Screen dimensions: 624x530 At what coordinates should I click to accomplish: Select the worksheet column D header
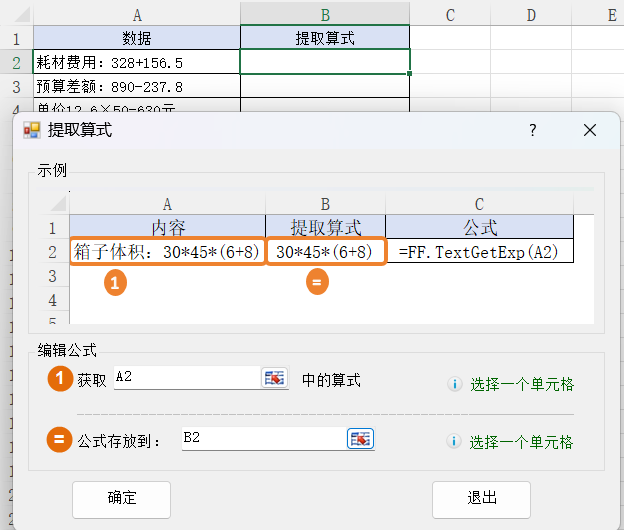pyautogui.click(x=530, y=14)
